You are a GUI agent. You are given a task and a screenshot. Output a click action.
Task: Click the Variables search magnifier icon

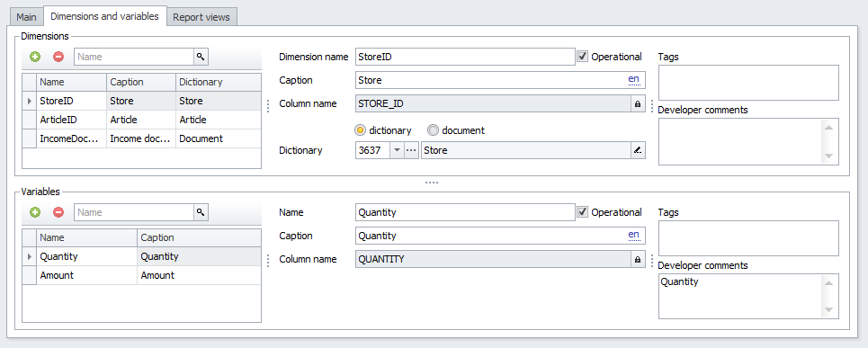[x=201, y=212]
